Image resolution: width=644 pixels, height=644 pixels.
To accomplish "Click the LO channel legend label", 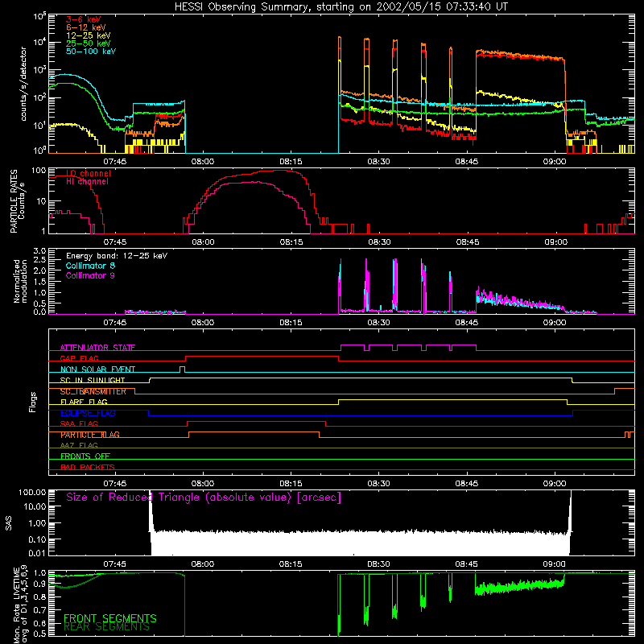I will pos(89,173).
